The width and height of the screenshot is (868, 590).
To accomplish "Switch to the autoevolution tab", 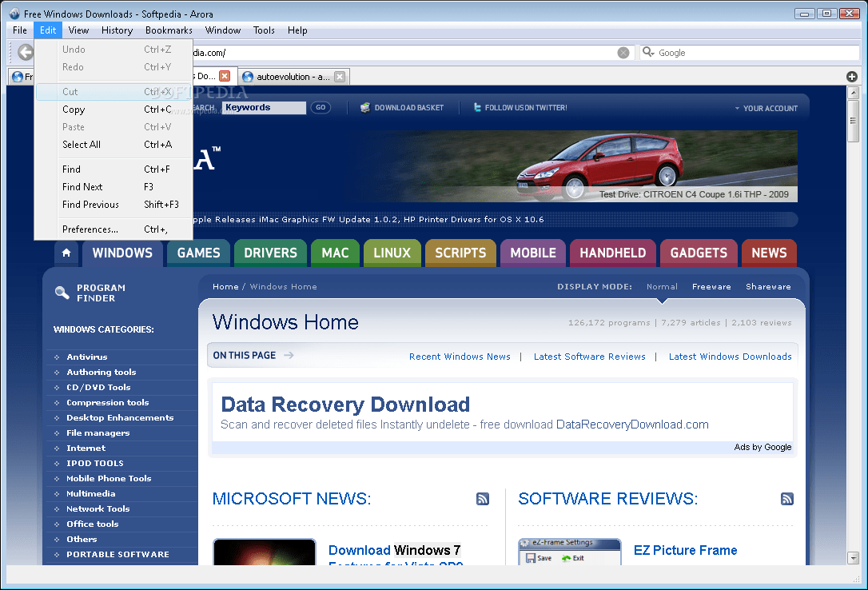I will click(x=293, y=77).
